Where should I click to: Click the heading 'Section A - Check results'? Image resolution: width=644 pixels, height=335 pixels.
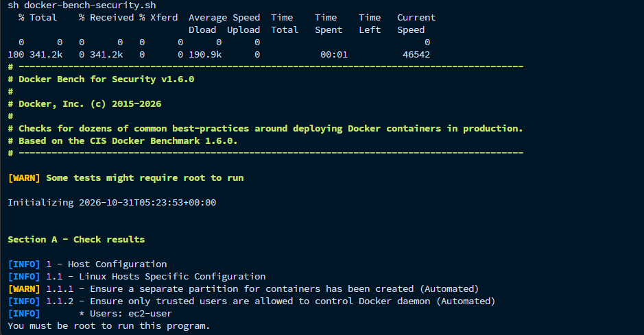tap(76, 240)
